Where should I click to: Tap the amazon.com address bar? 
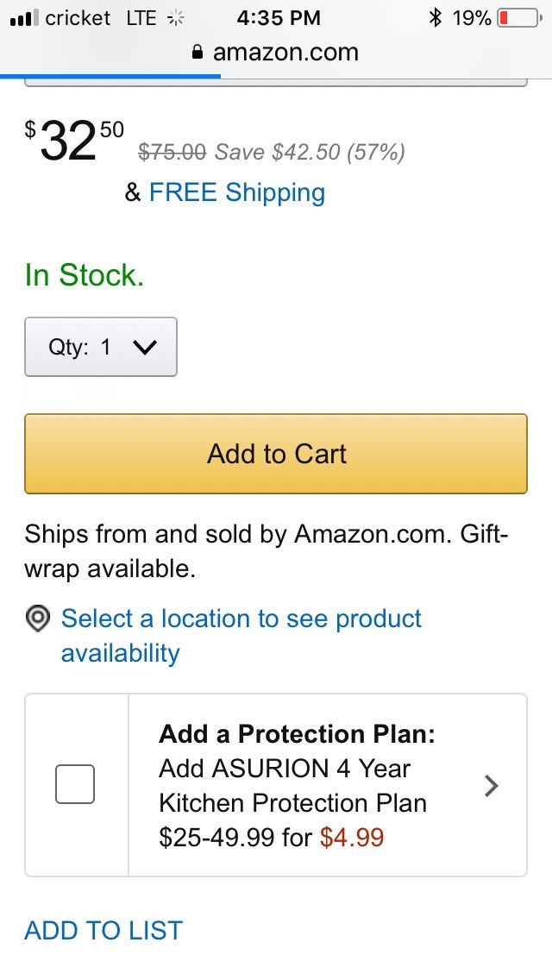coord(276,52)
